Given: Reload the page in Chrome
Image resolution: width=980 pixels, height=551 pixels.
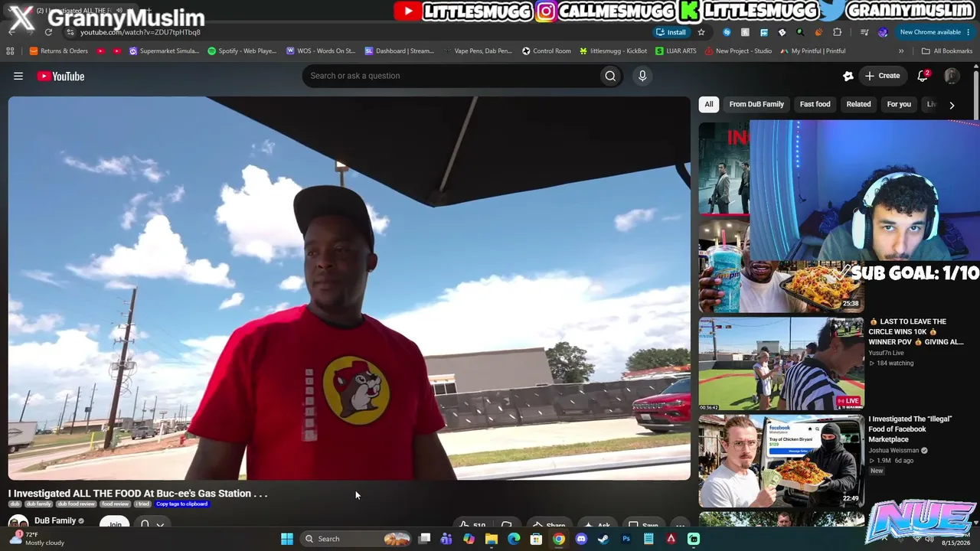Looking at the screenshot, I should (48, 32).
